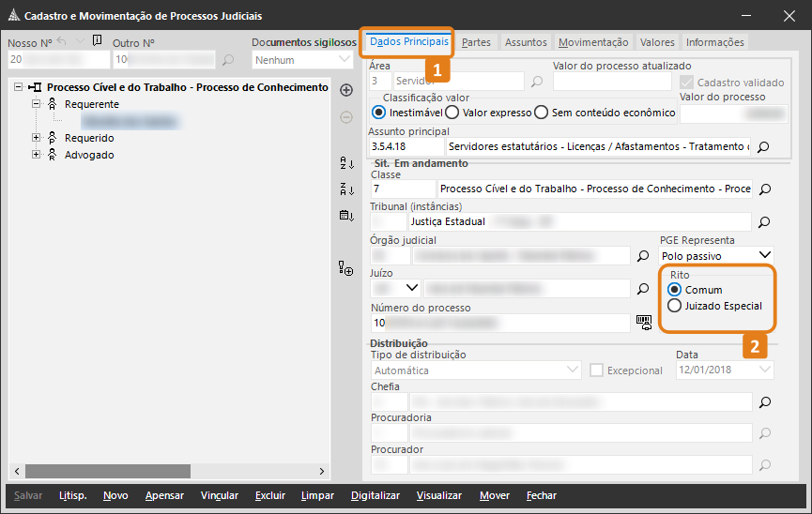812x514 pixels.
Task: Open the Partes tab
Action: pos(477,42)
